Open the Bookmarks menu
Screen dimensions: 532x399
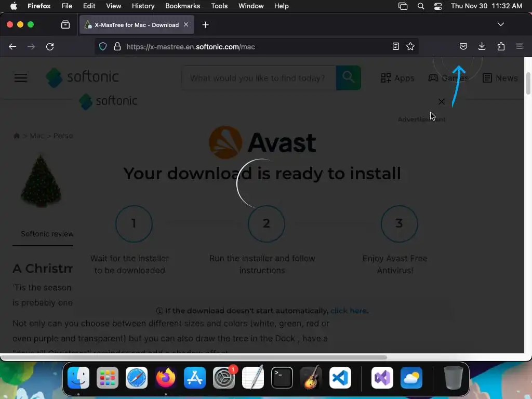[182, 6]
